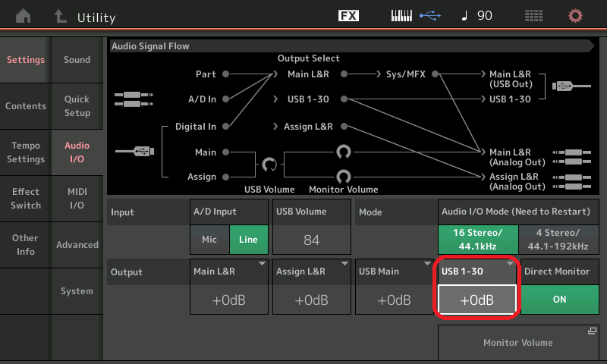
Task: Tap the USB connection status icon
Action: (x=431, y=16)
